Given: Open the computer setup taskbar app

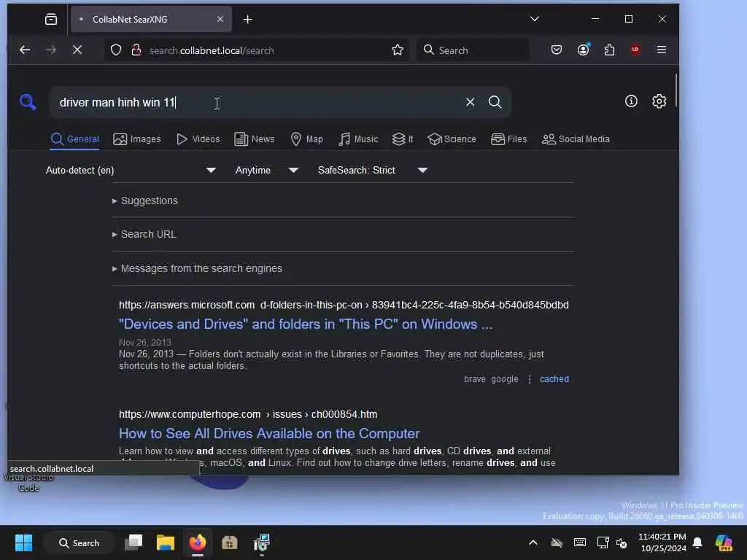Looking at the screenshot, I should coord(262,542).
